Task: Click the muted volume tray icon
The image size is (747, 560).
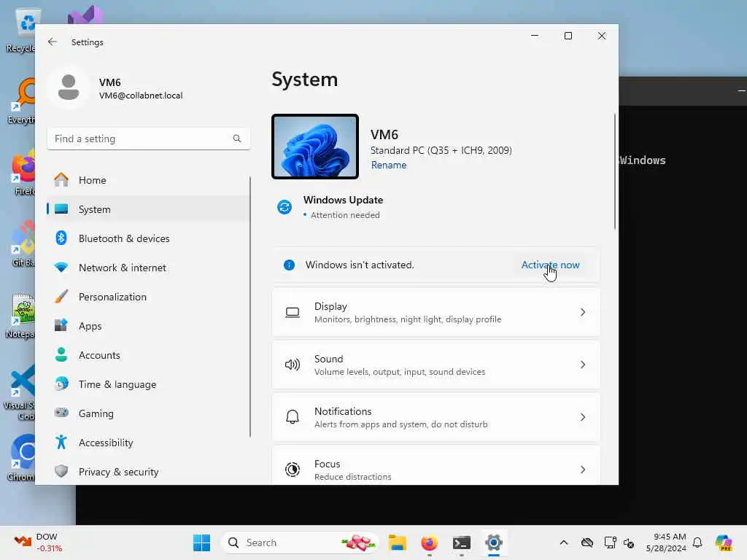Action: pyautogui.click(x=629, y=542)
